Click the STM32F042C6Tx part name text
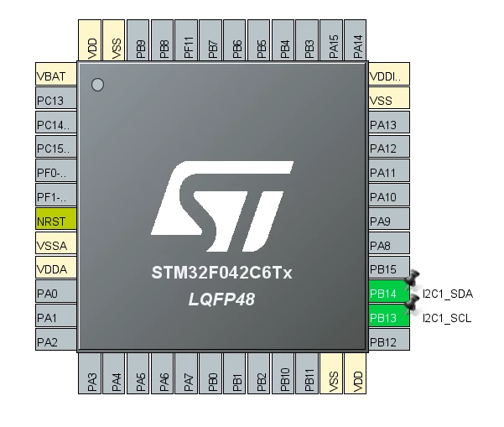Screen dimensions: 504x427 (x=221, y=273)
